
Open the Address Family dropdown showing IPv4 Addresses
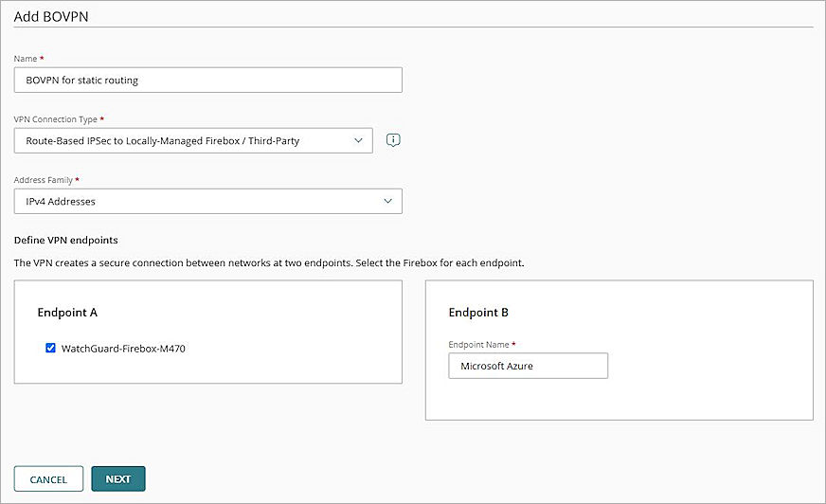(x=207, y=201)
